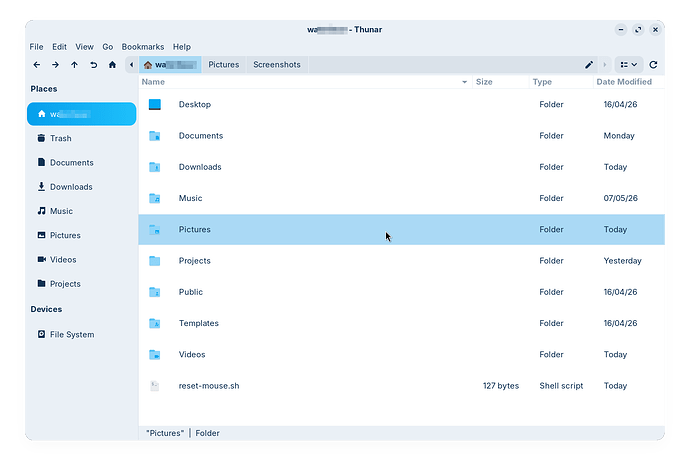Click the Shell script type cell
Image resolution: width=690 pixels, height=471 pixels.
tap(561, 386)
